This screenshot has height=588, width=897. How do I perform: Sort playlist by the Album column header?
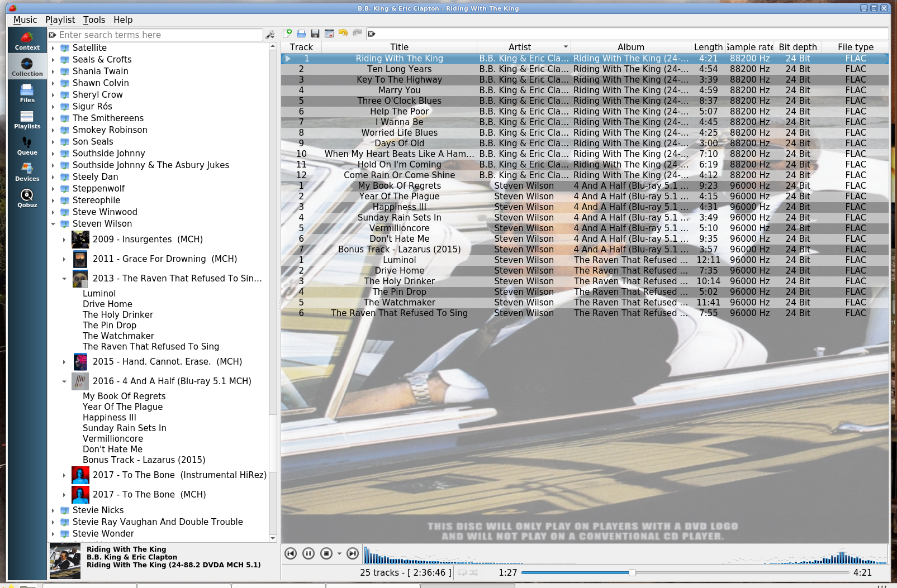(x=630, y=47)
